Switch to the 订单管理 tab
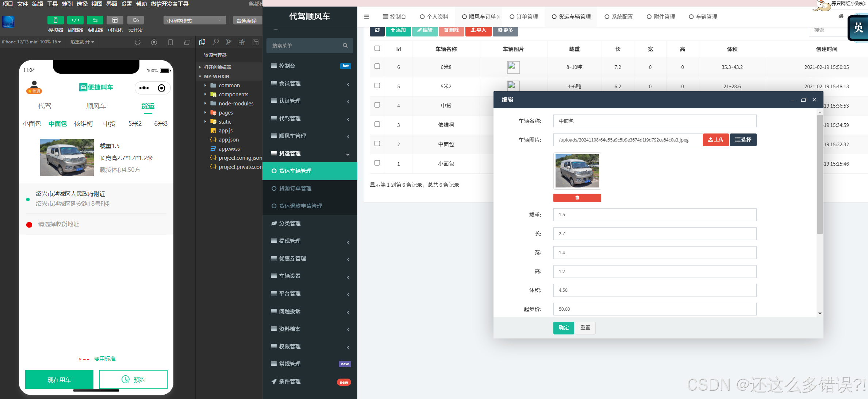 pyautogui.click(x=524, y=17)
